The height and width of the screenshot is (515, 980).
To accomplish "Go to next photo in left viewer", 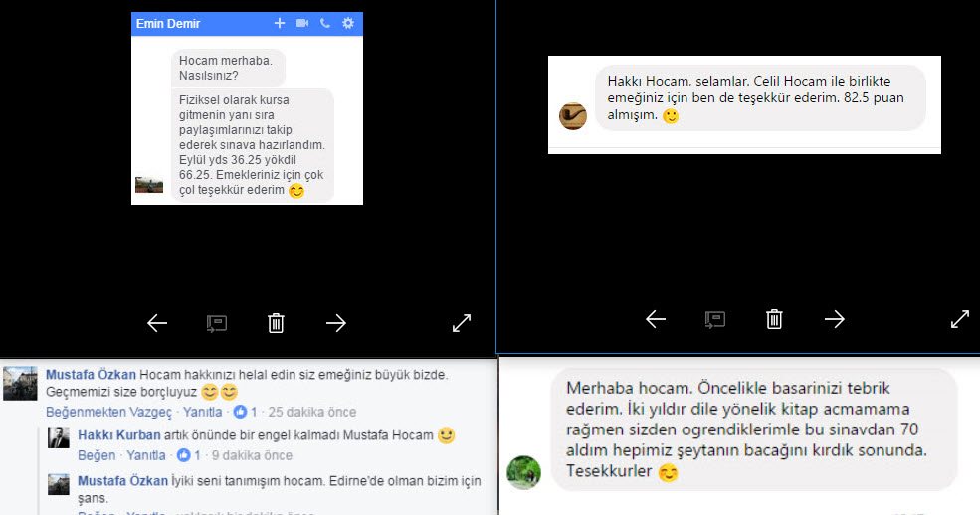I will (x=335, y=323).
